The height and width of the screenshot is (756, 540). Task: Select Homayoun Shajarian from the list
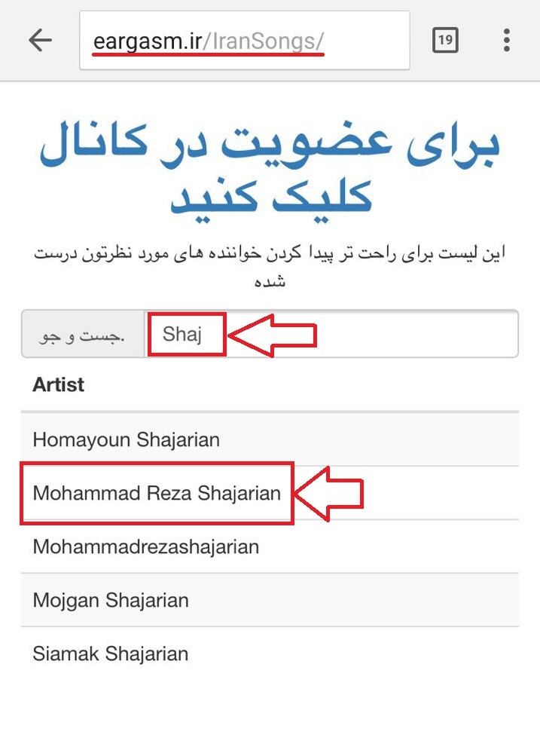click(270, 439)
